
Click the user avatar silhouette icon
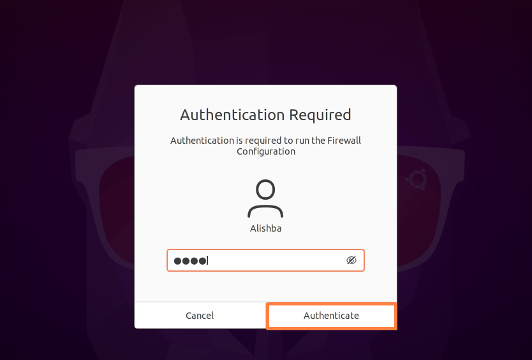[x=265, y=199]
